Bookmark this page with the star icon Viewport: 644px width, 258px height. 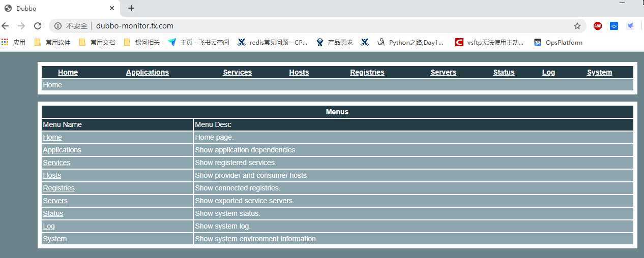[577, 26]
